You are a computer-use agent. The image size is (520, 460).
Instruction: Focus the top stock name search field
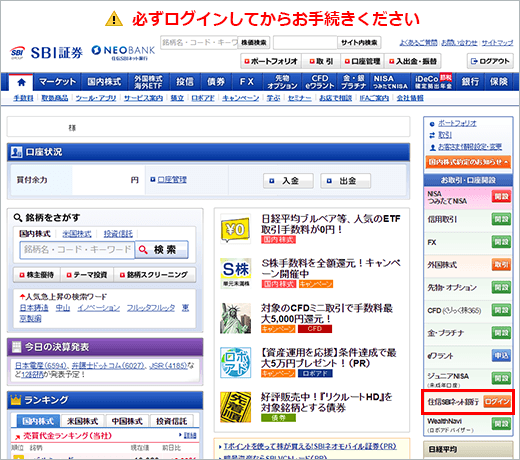(199, 43)
